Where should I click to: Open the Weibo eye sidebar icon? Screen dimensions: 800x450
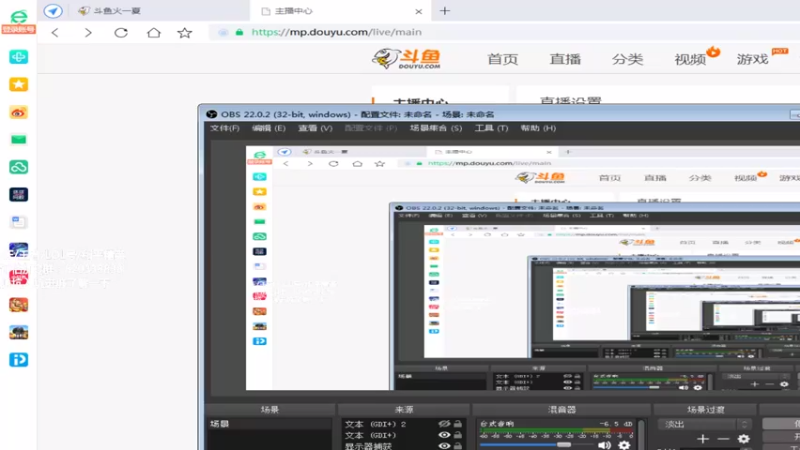point(18,112)
